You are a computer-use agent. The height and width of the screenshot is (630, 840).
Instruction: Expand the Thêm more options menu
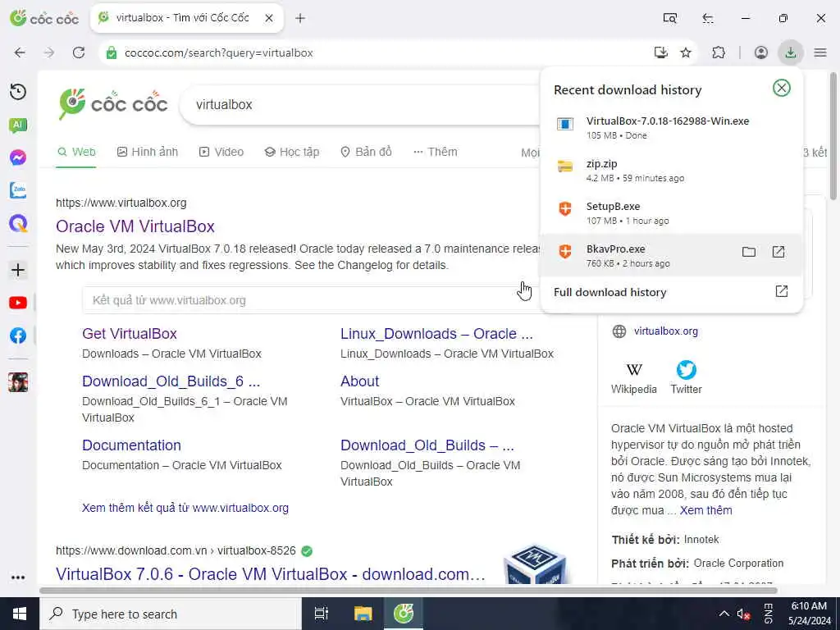[x=436, y=152]
